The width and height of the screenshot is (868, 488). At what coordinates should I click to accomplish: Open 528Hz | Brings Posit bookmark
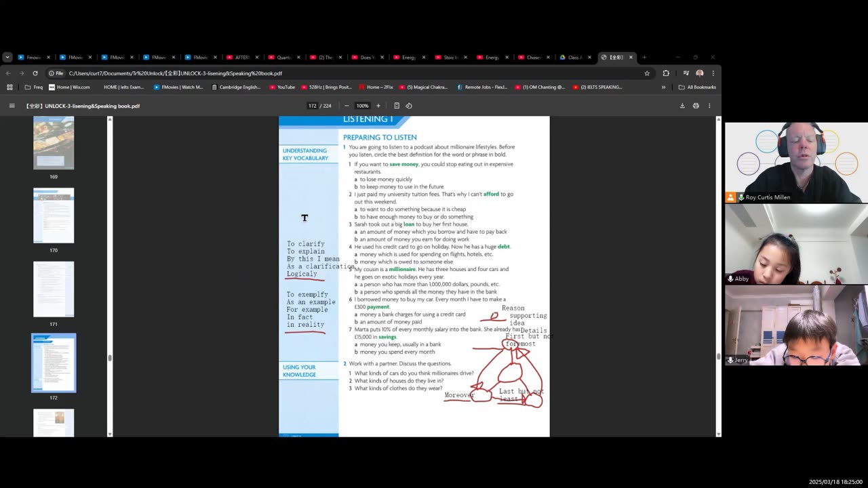(x=327, y=87)
